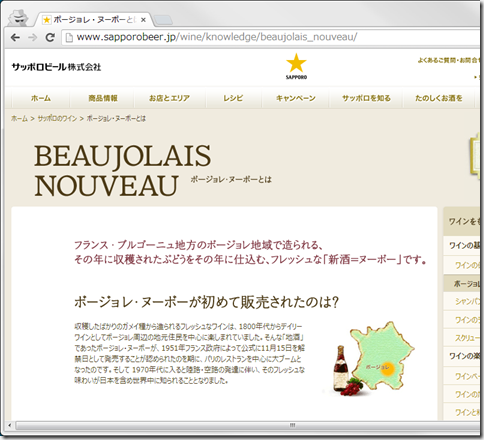Click the browser Back arrow
This screenshot has width=484, height=440.
pos(15,37)
